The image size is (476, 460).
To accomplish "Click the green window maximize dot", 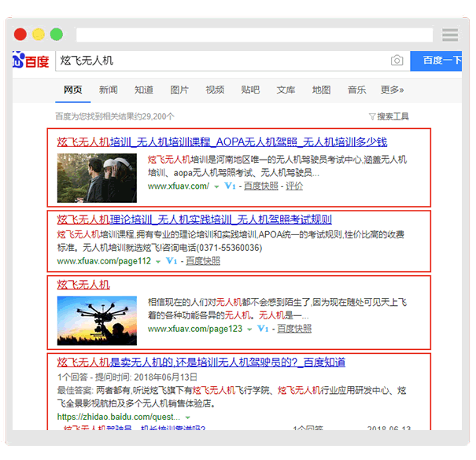I will (57, 35).
